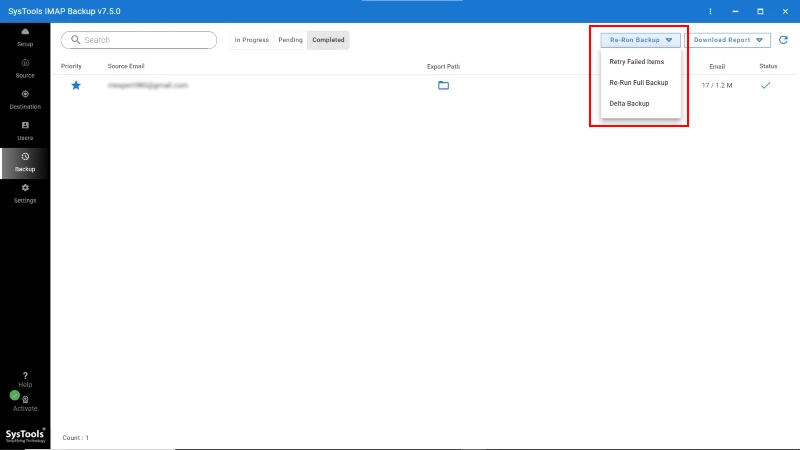Open Settings from the sidebar
The height and width of the screenshot is (450, 800).
pos(25,194)
